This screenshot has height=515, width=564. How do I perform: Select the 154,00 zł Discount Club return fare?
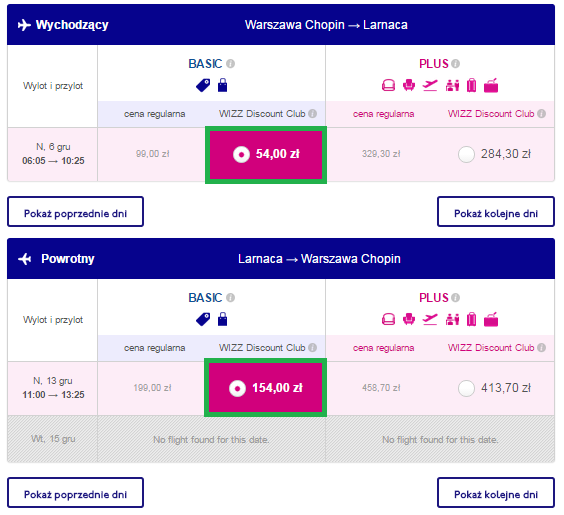[265, 388]
